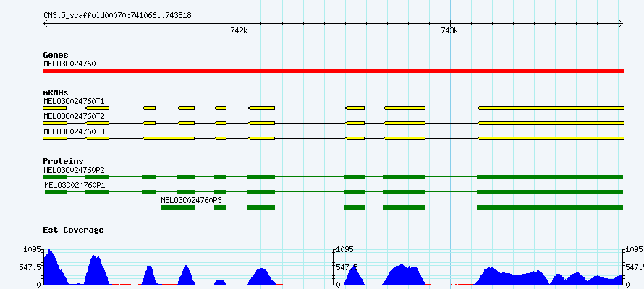644x289 pixels.
Task: Click the first green segment of MELO3C024760P2
Action: click(x=54, y=177)
